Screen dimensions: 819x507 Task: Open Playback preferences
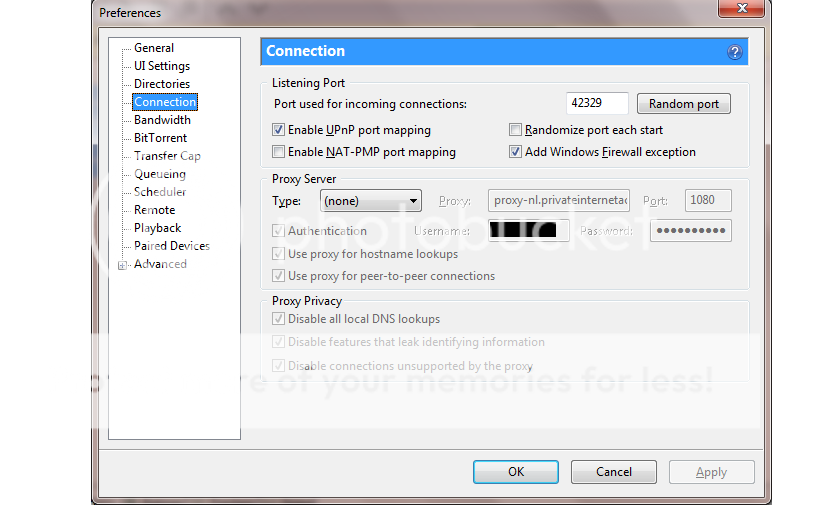click(x=157, y=228)
